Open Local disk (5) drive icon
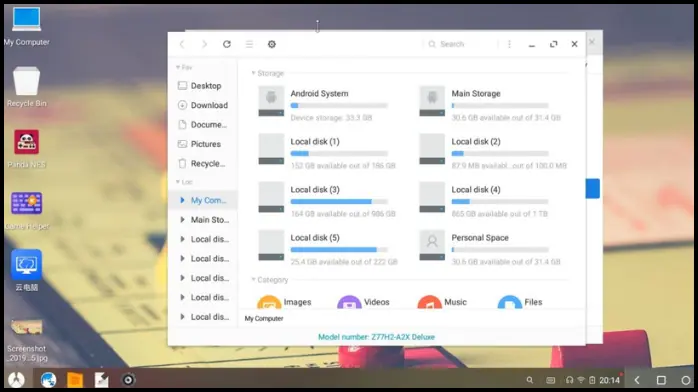Viewport: 698px width, 392px height. (x=271, y=245)
